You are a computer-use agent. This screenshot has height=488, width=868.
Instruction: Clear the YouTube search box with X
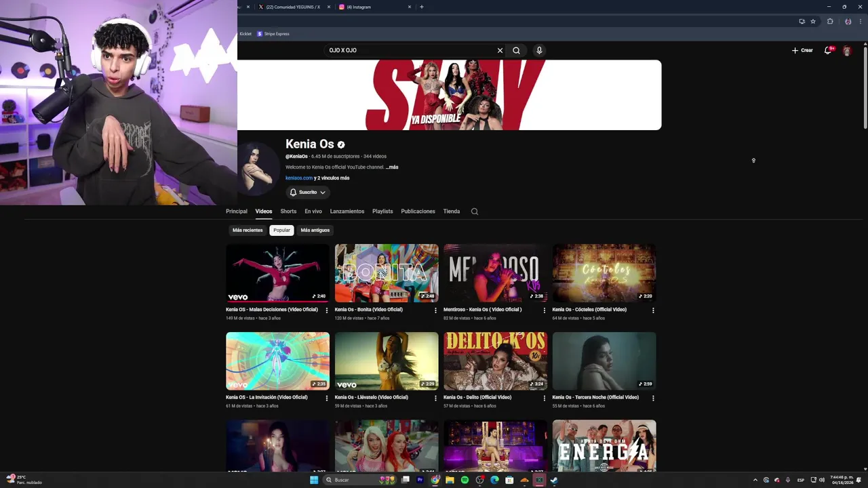coord(500,50)
